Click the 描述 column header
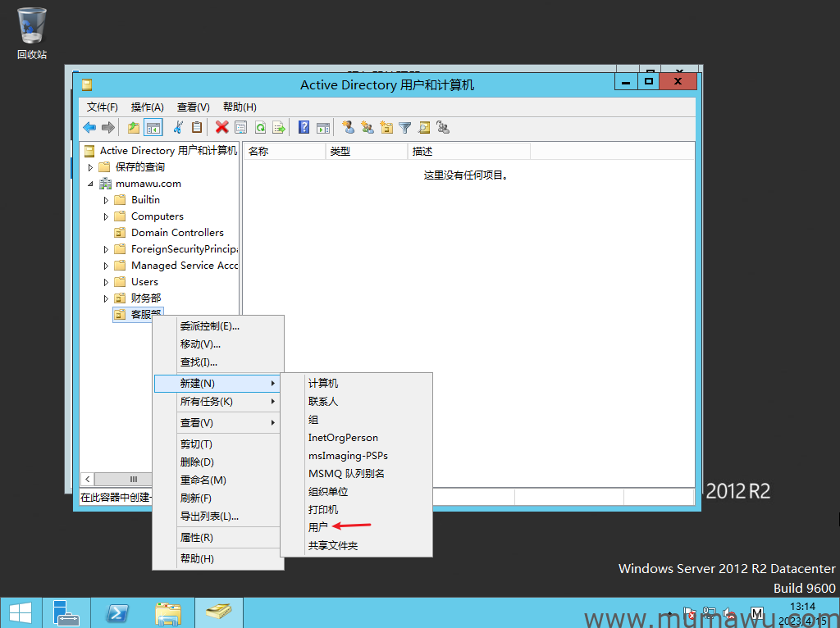Screen dimensions: 840x628 [x=468, y=152]
